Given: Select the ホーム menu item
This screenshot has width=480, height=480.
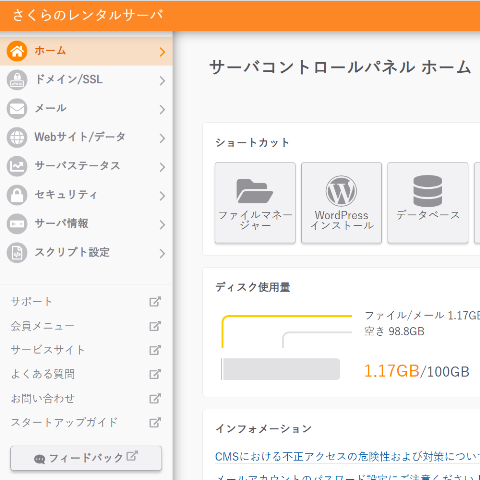Looking at the screenshot, I should point(86,51).
